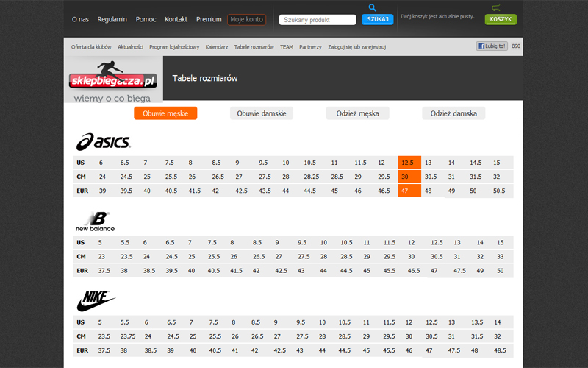Click the Szukany produkt search field
Screen dimensions: 588x368
(x=318, y=20)
